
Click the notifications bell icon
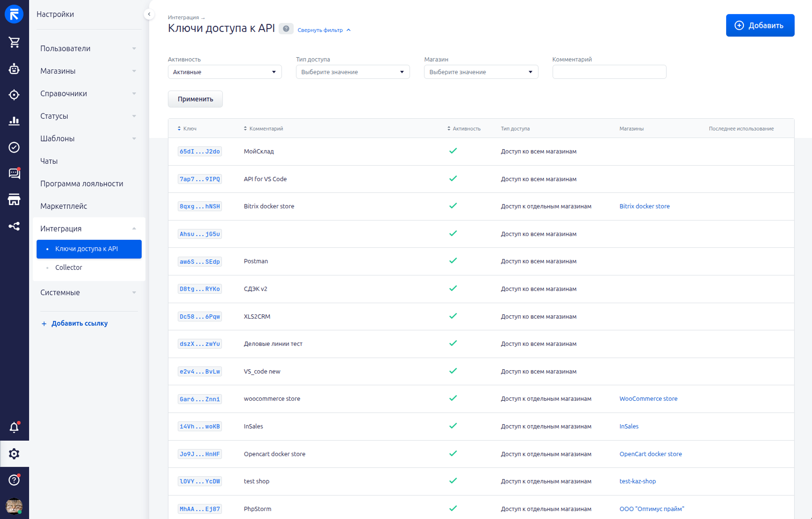coord(14,427)
